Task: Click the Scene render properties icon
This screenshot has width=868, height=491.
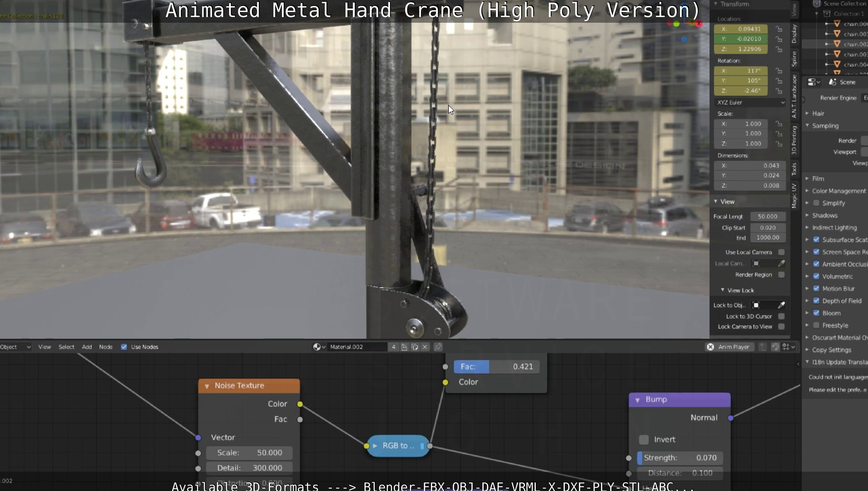Action: coord(833,82)
